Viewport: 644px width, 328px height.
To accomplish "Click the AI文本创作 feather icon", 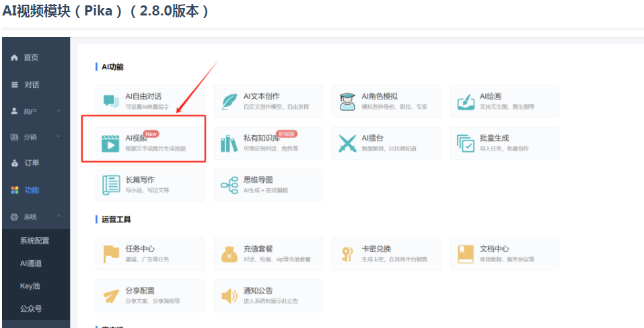I will [229, 101].
